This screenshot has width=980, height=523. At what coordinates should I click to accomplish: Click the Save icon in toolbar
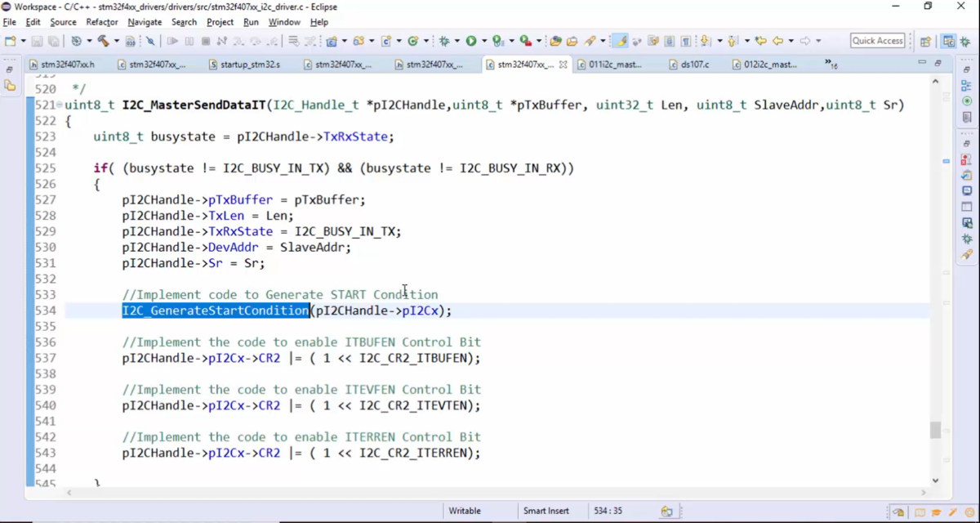click(x=37, y=41)
